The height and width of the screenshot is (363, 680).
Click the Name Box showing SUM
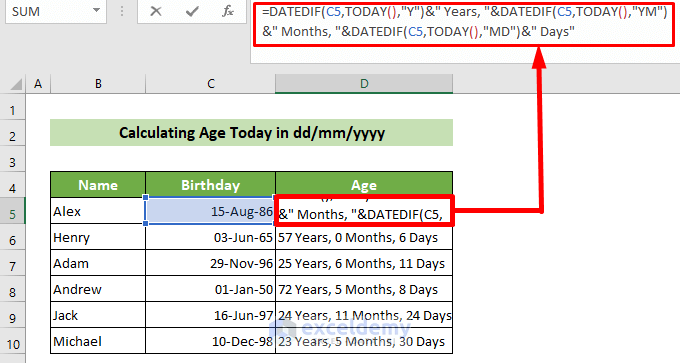56,11
